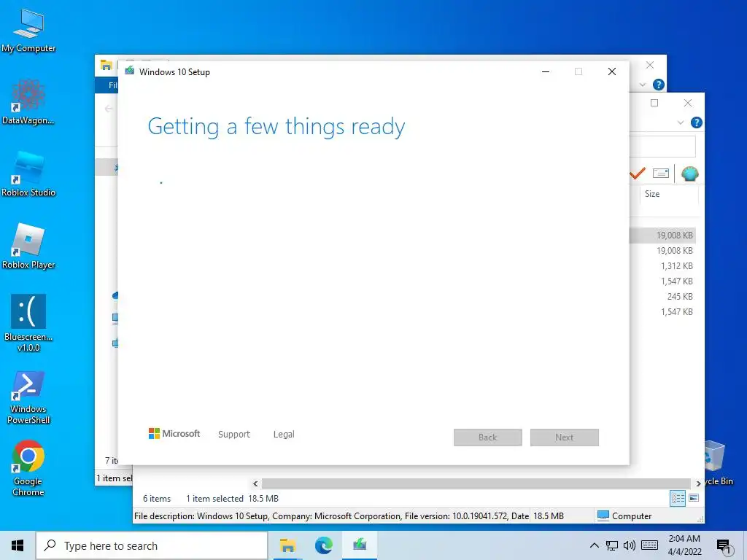Image resolution: width=747 pixels, height=560 pixels.
Task: Launch Roblox Player desktop shortcut
Action: tap(28, 246)
